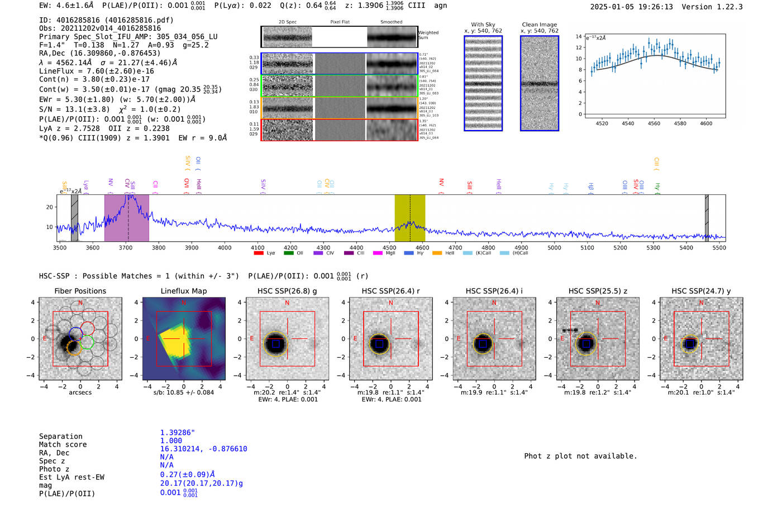This screenshot has height=532, width=782.
Task: Select the orange-bordered fiber spectrum row
Action: tap(340, 108)
